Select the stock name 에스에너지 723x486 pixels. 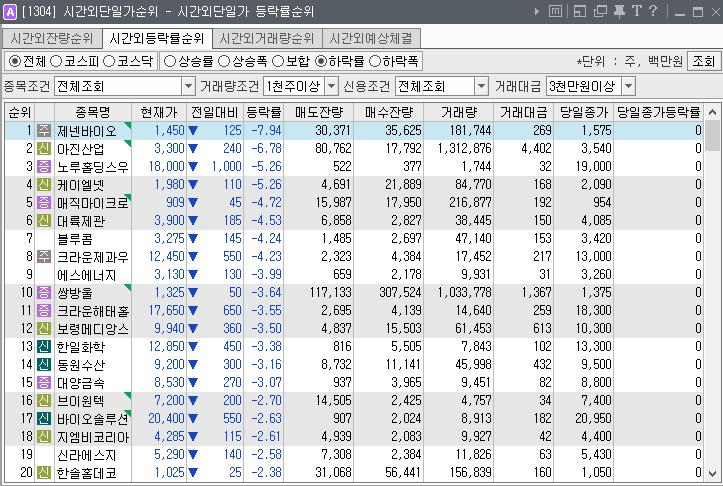tap(86, 275)
